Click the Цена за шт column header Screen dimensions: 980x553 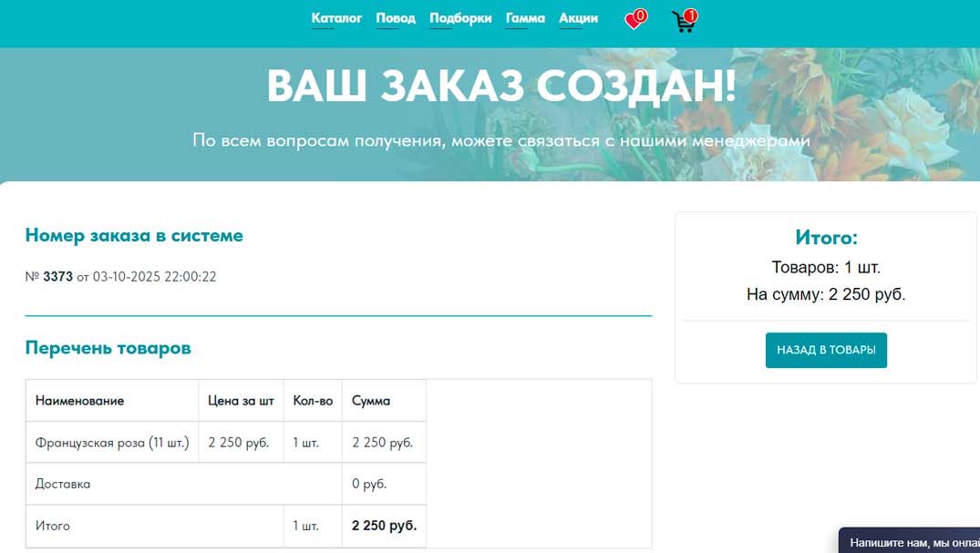(x=241, y=401)
